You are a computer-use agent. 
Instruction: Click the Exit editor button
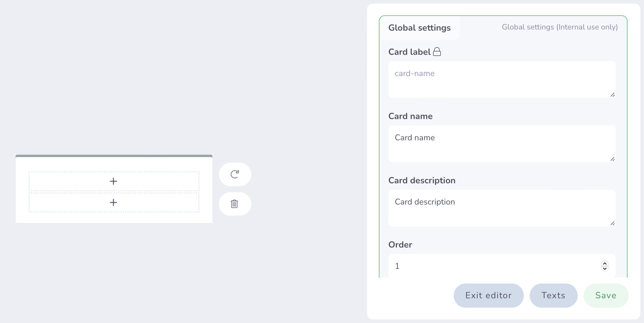488,295
